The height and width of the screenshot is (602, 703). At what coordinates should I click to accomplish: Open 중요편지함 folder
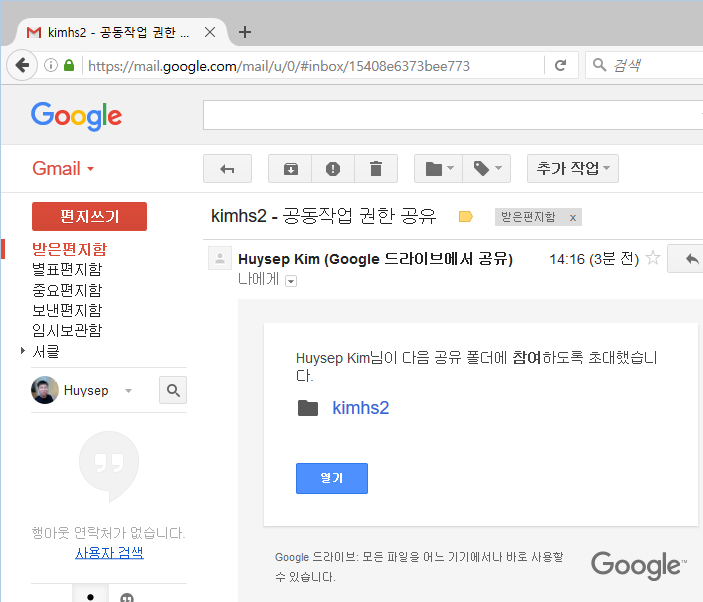pyautogui.click(x=67, y=290)
